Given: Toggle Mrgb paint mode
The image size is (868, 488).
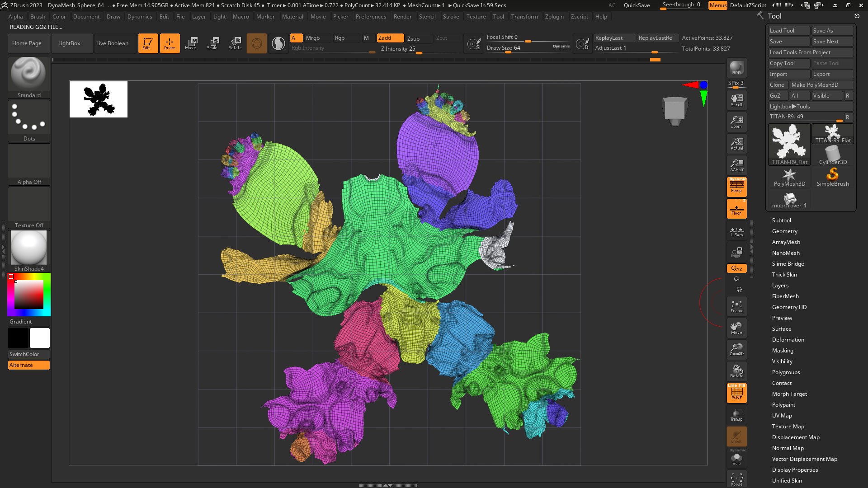Looking at the screenshot, I should pyautogui.click(x=318, y=38).
